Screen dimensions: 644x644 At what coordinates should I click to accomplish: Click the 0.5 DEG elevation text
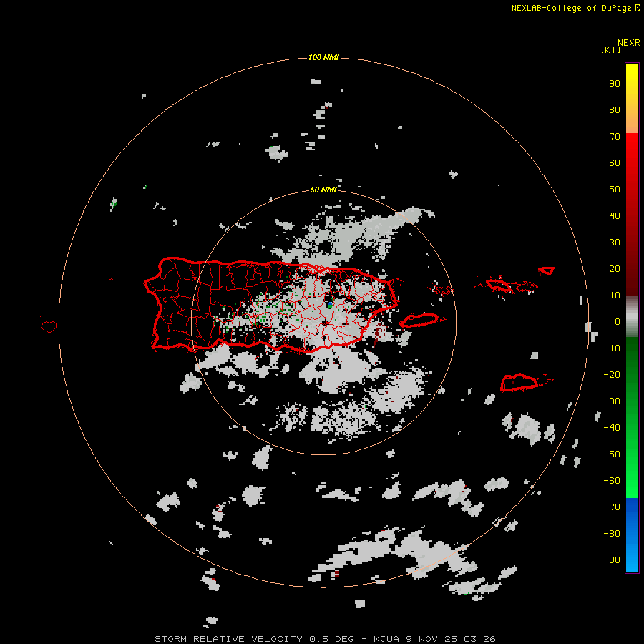331,639
